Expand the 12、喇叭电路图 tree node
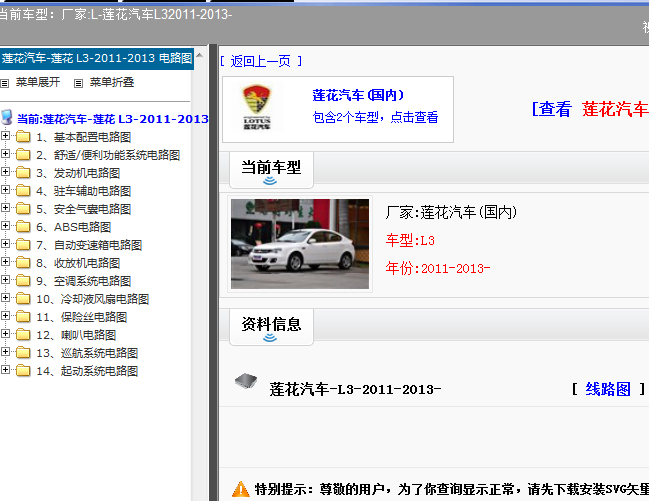Image resolution: width=649 pixels, height=501 pixels. (x=5, y=334)
